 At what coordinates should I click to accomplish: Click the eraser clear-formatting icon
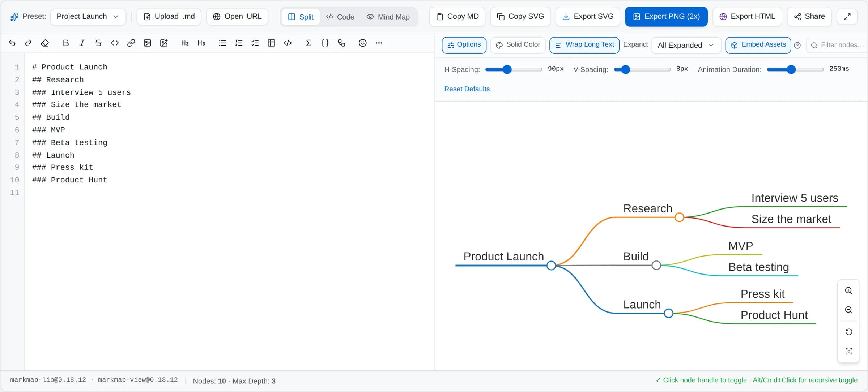pos(45,43)
